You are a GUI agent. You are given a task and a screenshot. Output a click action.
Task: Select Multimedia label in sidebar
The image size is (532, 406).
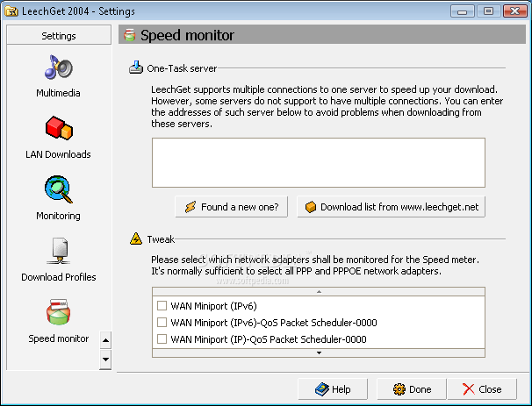tap(58, 93)
